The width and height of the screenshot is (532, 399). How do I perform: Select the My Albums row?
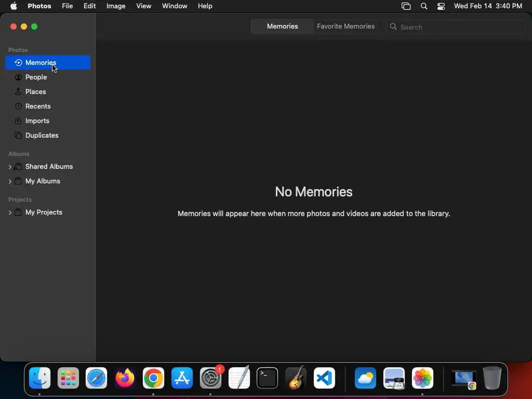[48, 181]
